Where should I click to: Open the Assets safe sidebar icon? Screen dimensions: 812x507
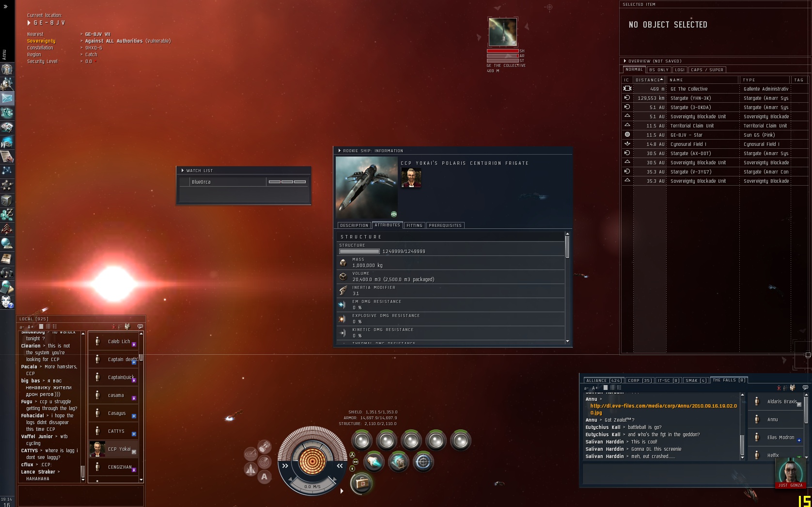[x=7, y=200]
